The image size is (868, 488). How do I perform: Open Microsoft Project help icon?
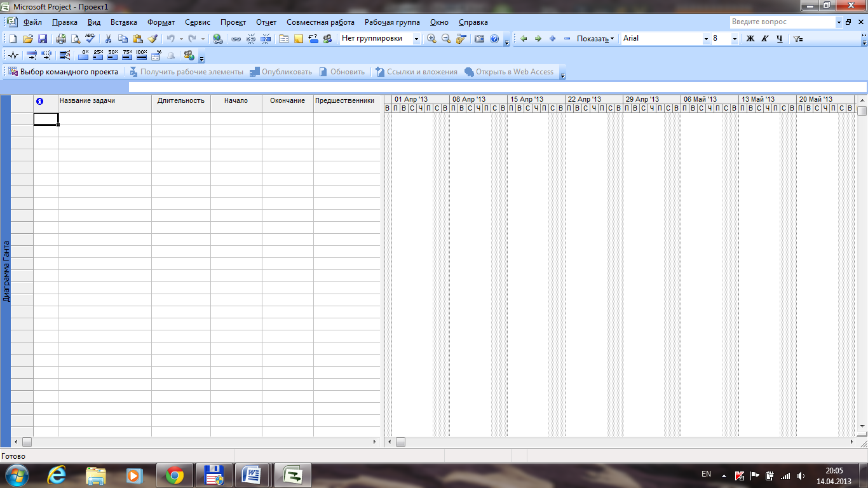[x=494, y=39]
